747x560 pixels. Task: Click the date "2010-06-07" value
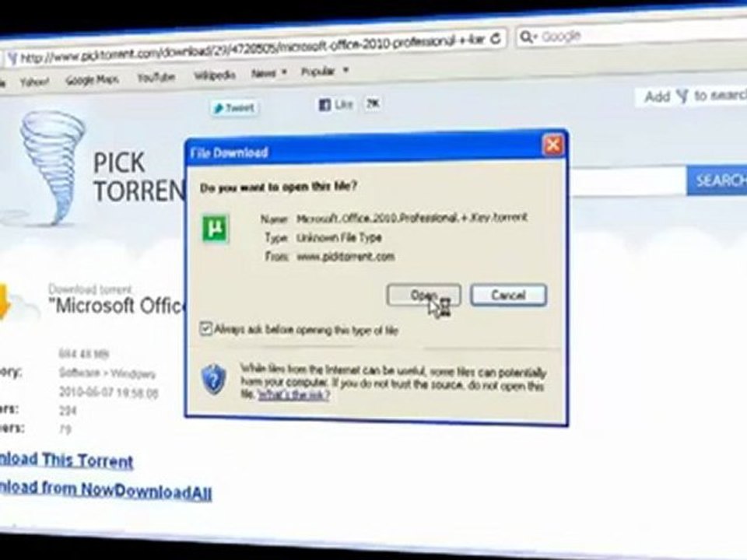[108, 393]
